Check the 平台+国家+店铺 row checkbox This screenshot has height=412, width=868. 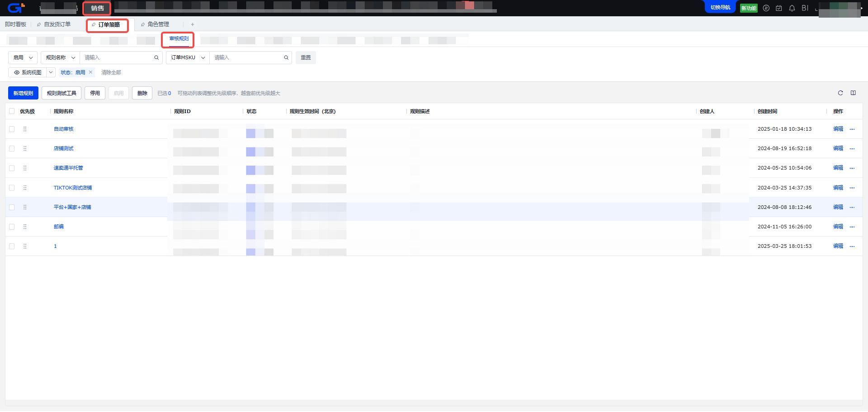click(12, 207)
